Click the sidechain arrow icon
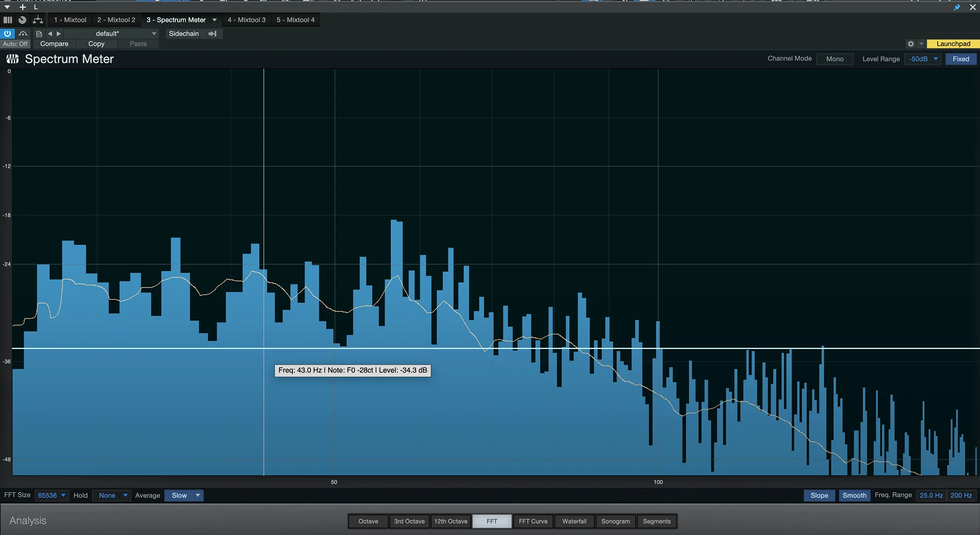Screen dimensions: 980x535 click(x=213, y=34)
